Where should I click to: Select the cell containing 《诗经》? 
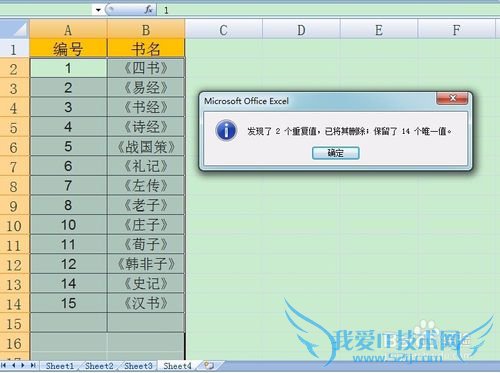click(146, 127)
